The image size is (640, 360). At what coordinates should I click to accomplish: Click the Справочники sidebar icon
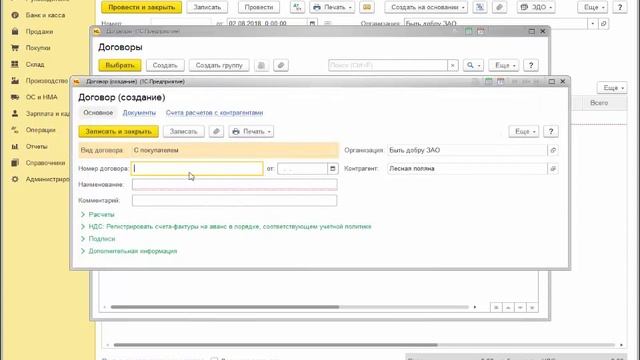click(15, 162)
